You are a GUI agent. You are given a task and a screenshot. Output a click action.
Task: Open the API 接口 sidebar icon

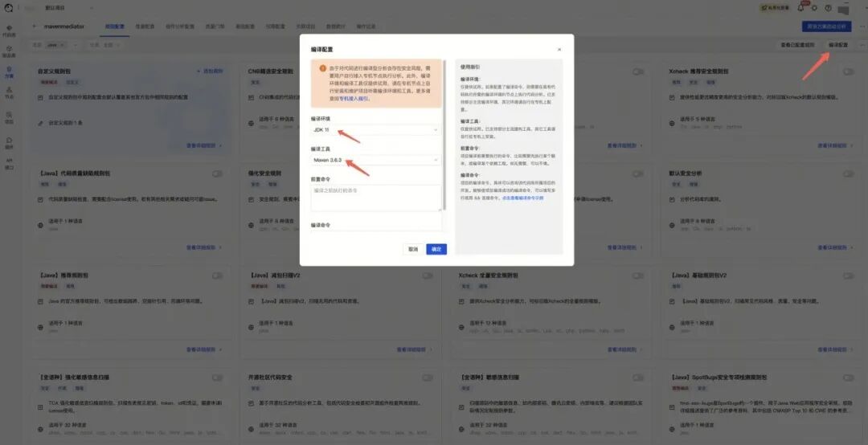tap(9, 164)
